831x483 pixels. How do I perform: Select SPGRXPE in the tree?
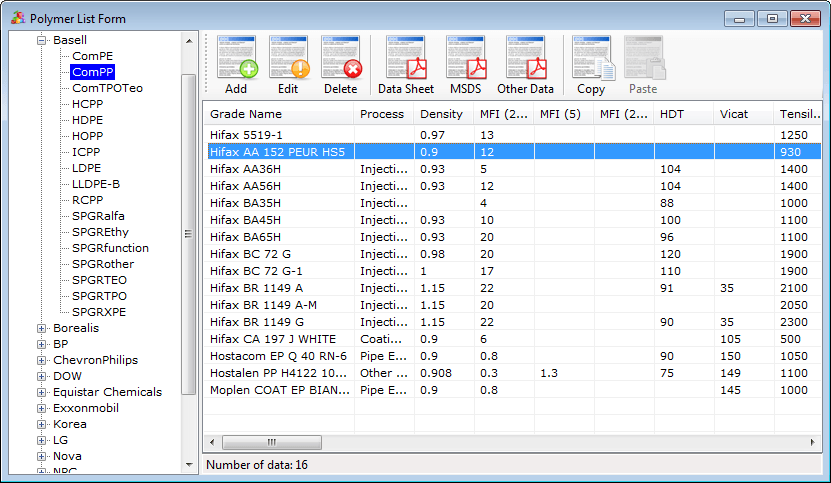99,312
